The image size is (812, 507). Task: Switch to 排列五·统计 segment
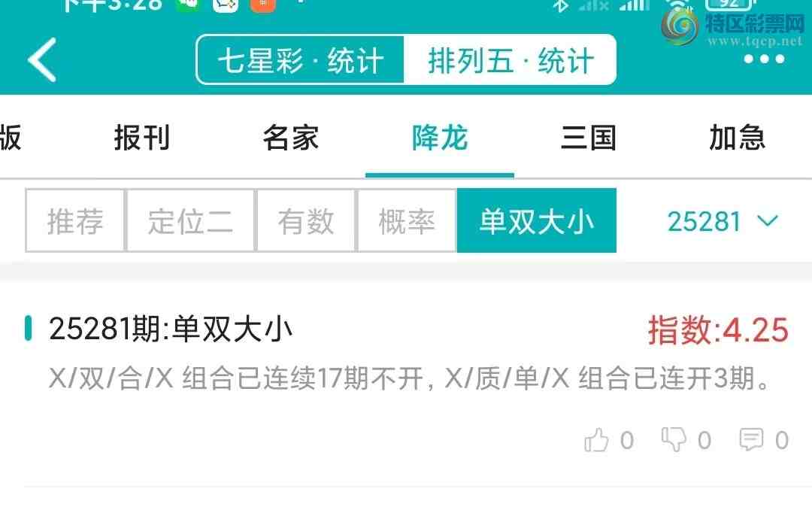510,60
